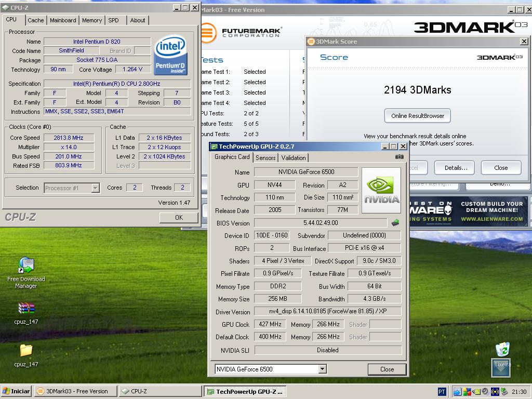Click Close button in GPU-Z
Screen dimensions: 532x399
point(387,369)
